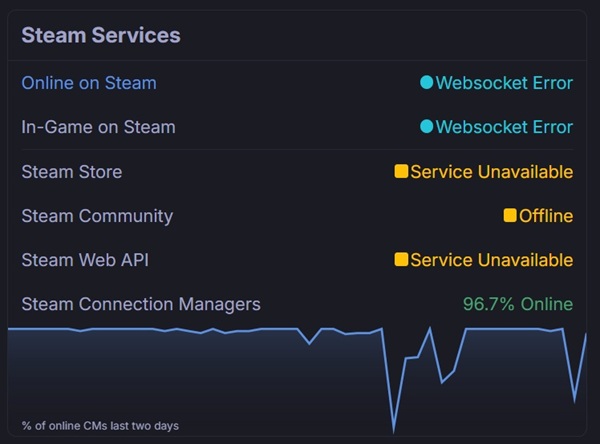Click the Offline status for Steam Community
Image resolution: width=600 pixels, height=444 pixels.
tap(545, 216)
